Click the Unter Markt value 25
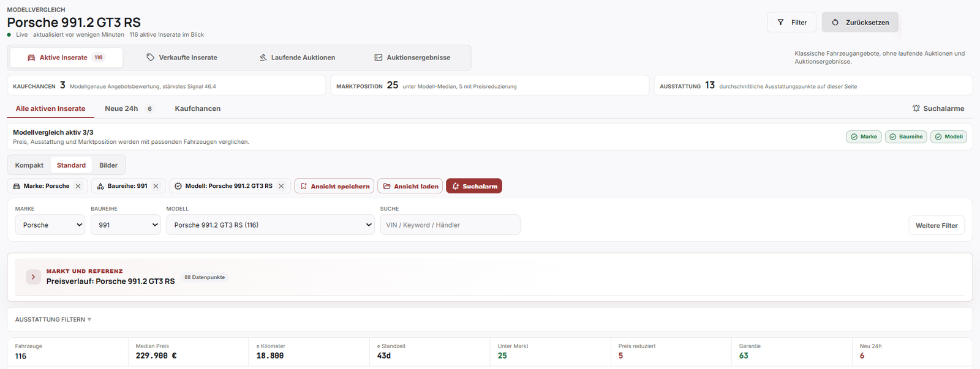Image resolution: width=980 pixels, height=369 pixels. pyautogui.click(x=502, y=356)
